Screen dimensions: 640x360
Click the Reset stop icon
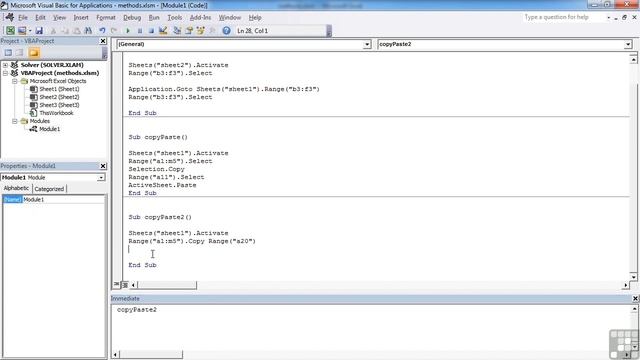coord(151,31)
